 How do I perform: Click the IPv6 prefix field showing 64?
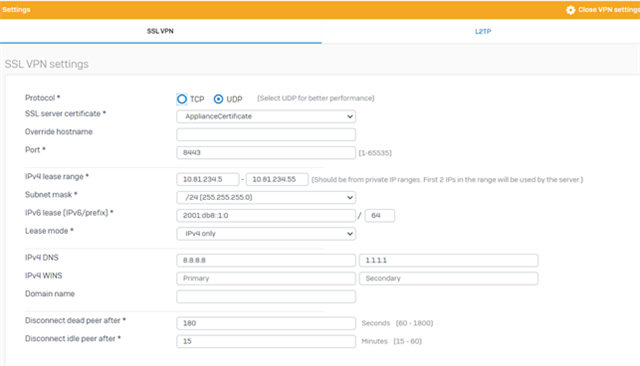point(380,215)
